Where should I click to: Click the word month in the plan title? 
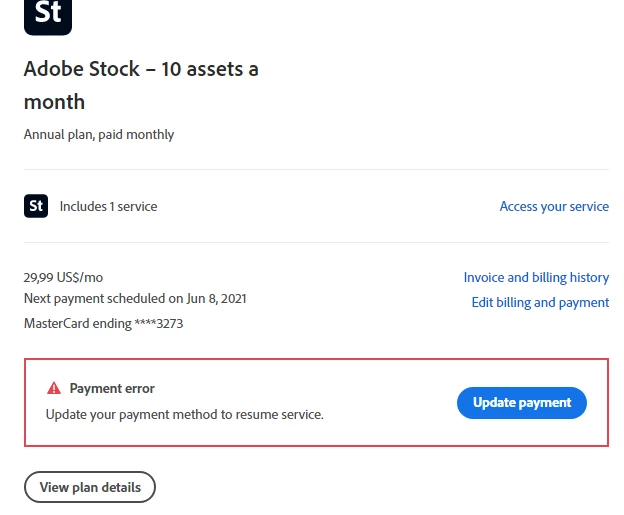[x=54, y=102]
